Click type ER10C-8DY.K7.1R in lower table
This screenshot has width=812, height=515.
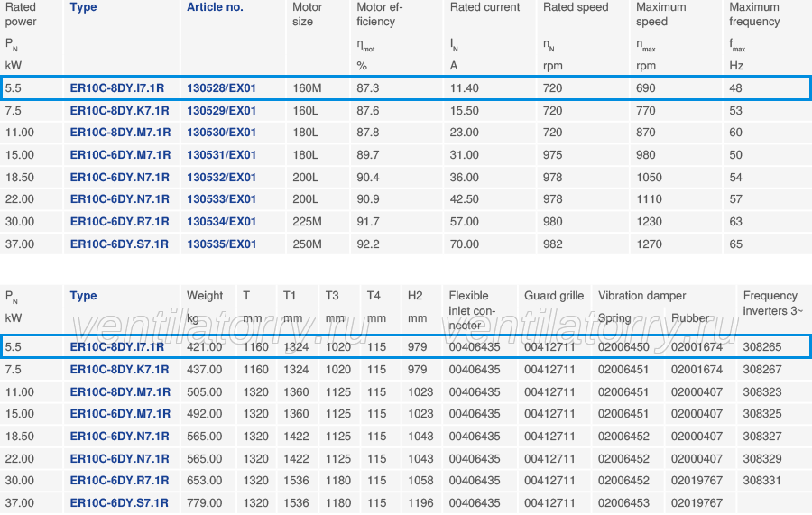point(120,370)
